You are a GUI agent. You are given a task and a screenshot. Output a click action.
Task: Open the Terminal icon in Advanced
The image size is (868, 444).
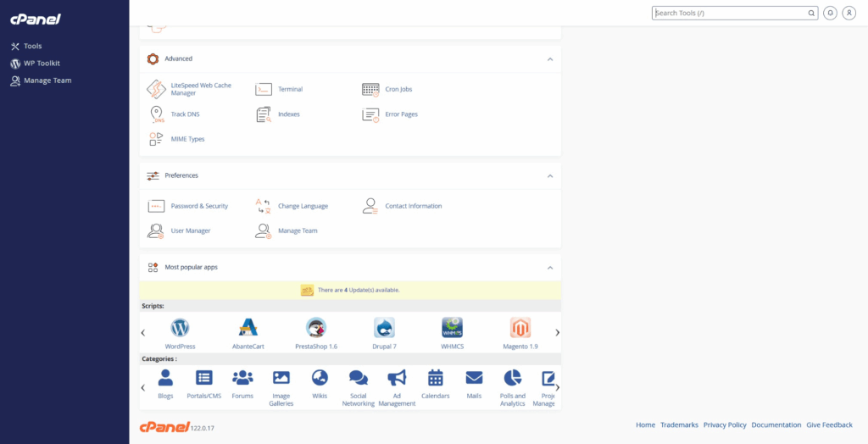264,89
